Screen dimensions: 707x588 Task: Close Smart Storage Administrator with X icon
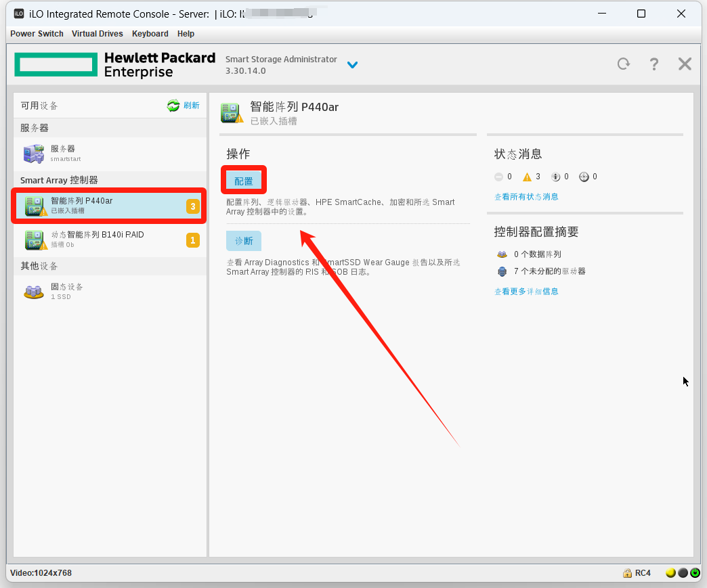(685, 64)
